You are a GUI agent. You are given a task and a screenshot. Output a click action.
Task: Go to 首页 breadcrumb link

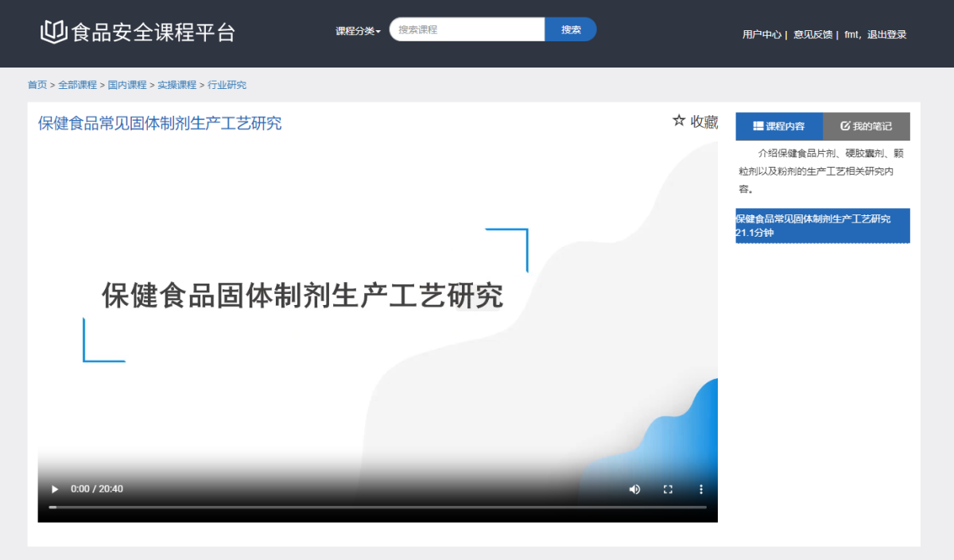pos(37,85)
